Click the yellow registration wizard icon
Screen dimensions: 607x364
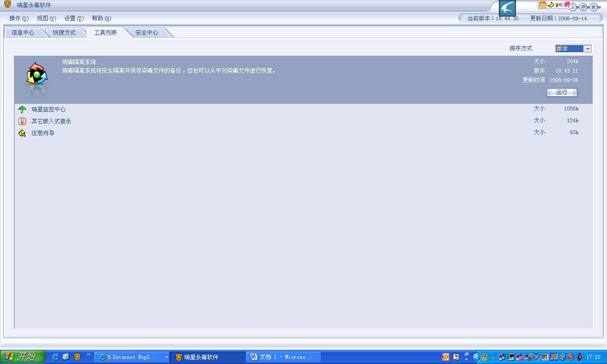coord(22,133)
